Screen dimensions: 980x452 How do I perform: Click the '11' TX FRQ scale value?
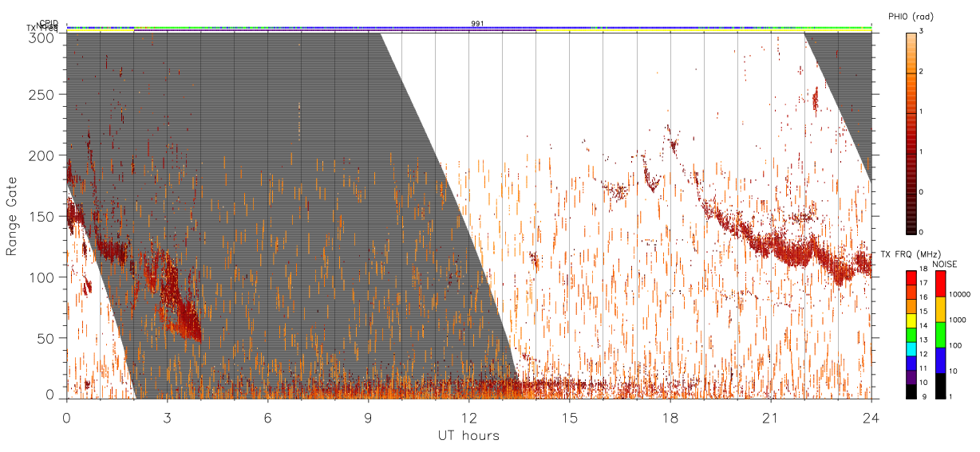(x=924, y=368)
